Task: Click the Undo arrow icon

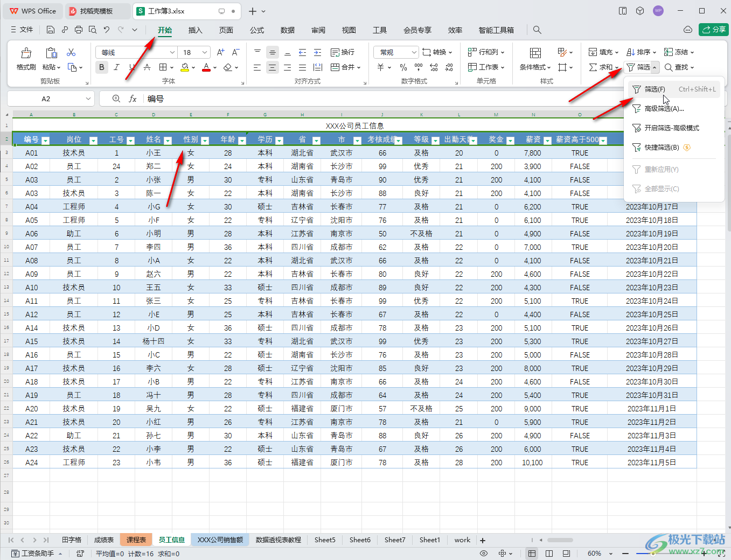Action: point(107,30)
